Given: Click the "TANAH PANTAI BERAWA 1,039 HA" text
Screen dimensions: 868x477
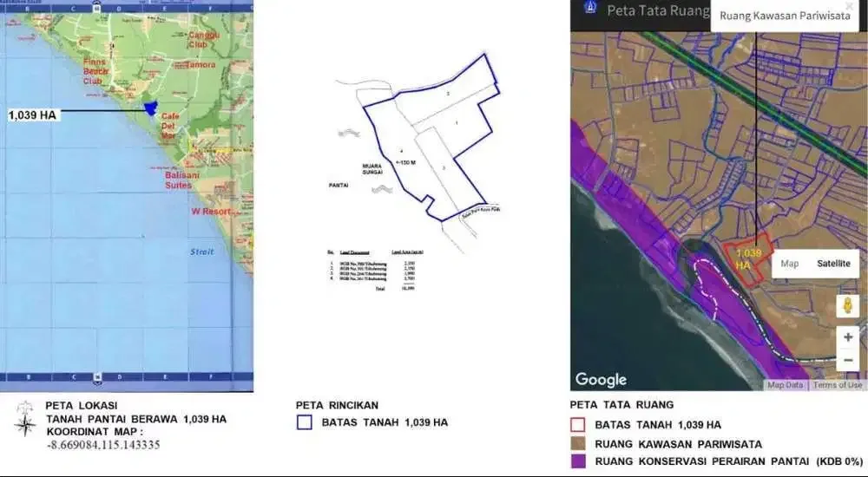Looking at the screenshot, I should click(136, 419).
